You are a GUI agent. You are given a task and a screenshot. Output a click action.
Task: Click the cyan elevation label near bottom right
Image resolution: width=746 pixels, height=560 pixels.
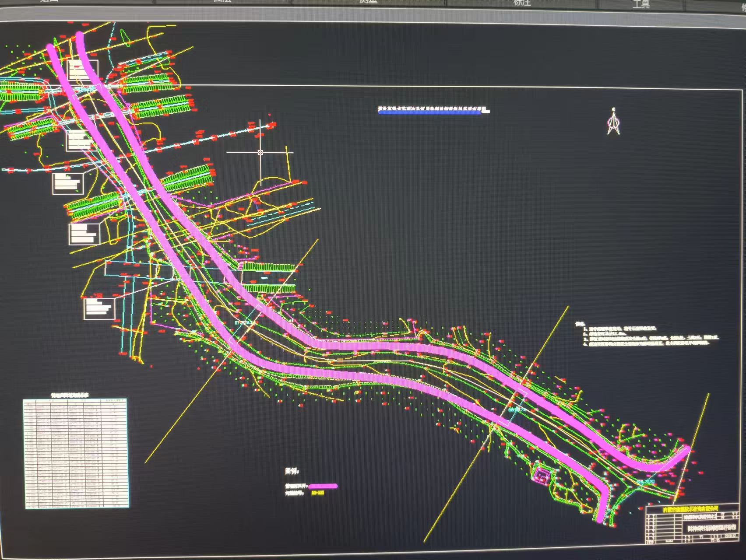(x=646, y=482)
